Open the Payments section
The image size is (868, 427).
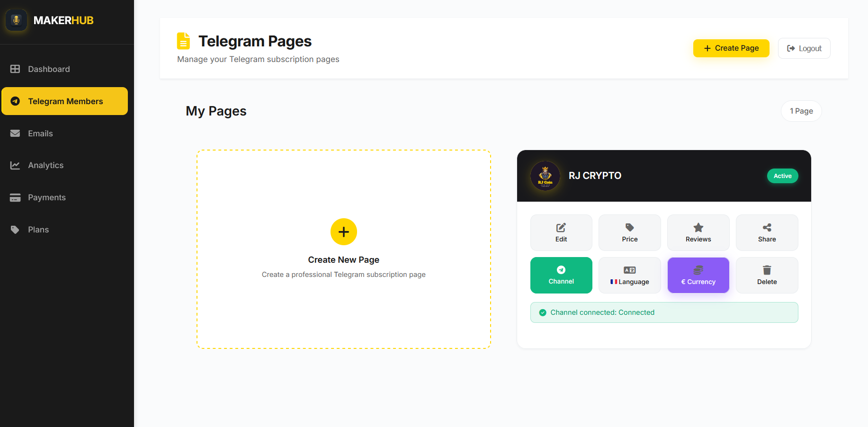coord(46,197)
